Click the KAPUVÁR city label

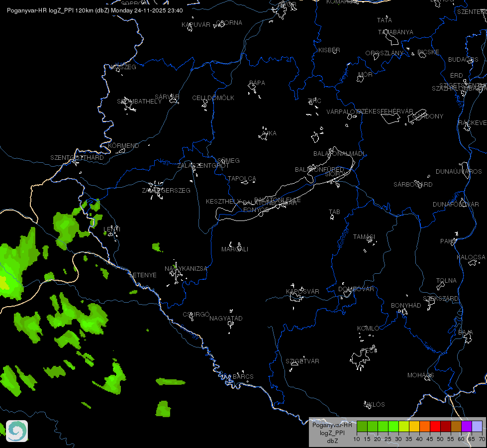click(x=196, y=25)
